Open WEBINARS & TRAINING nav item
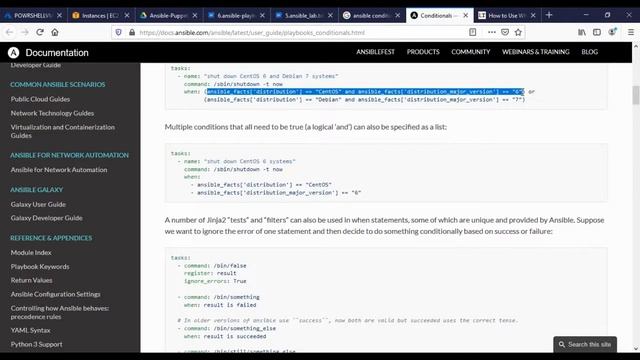Viewport: 640px width, 360px height. click(536, 52)
